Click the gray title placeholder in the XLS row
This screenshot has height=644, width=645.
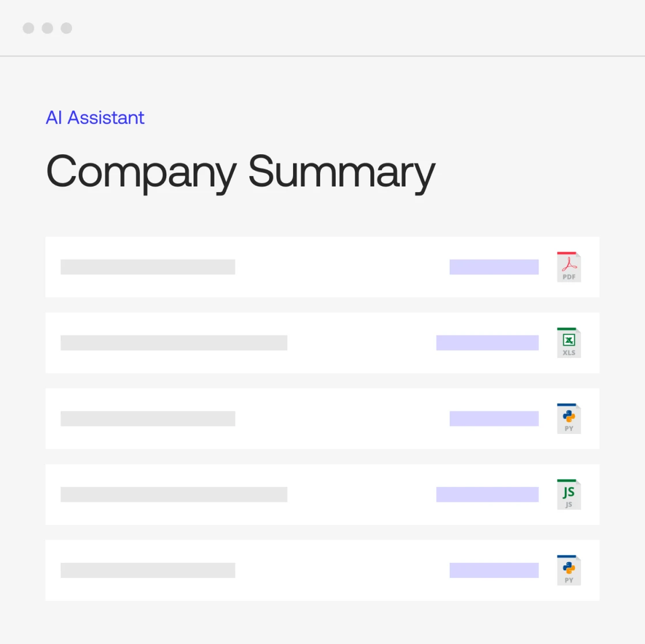click(173, 343)
